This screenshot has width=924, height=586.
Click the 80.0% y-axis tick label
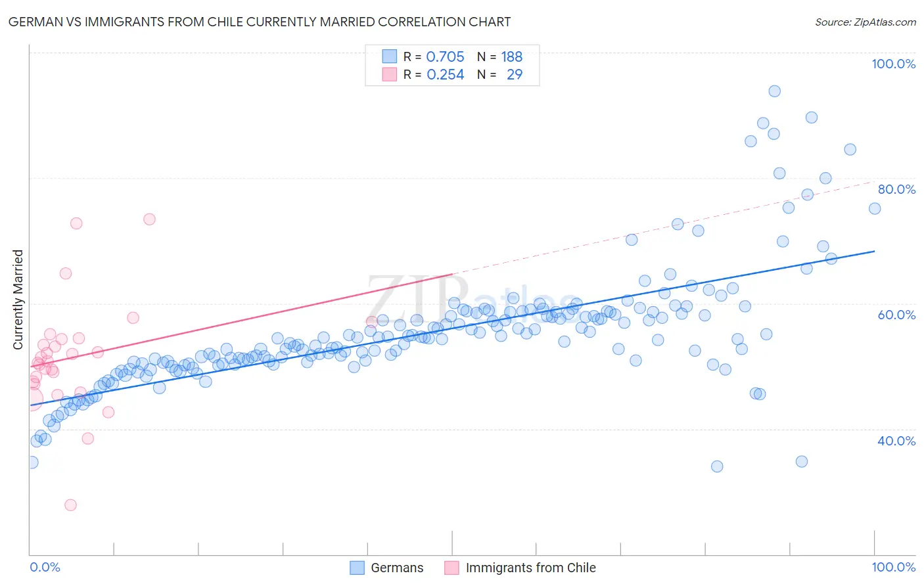pos(896,189)
